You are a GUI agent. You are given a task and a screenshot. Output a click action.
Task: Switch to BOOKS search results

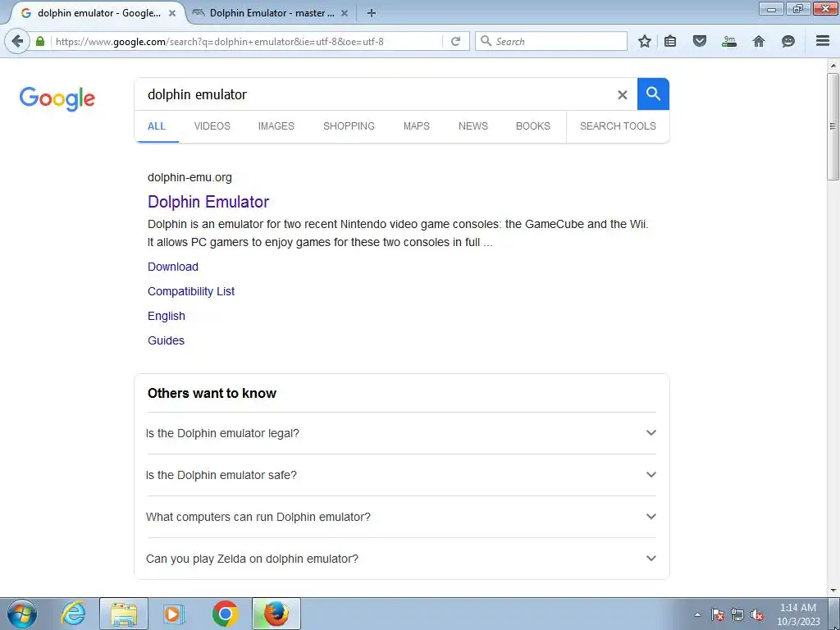[x=533, y=126]
